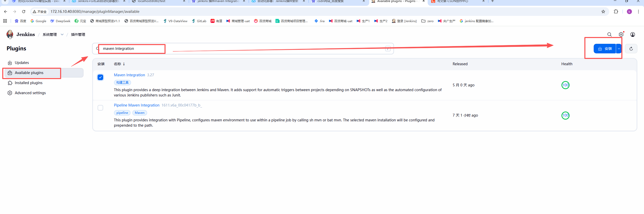Open the GitLab bookmark
The width and height of the screenshot is (644, 214).
click(199, 21)
